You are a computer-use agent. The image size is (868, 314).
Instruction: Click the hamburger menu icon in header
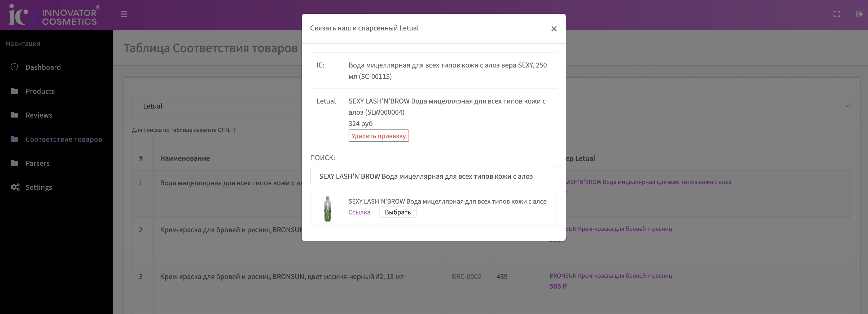click(x=124, y=14)
